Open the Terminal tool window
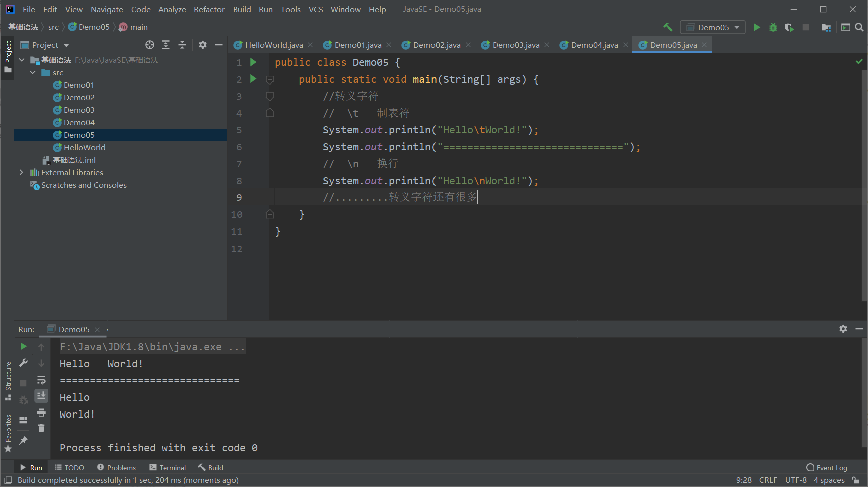Viewport: 868px width, 487px height. pyautogui.click(x=168, y=468)
